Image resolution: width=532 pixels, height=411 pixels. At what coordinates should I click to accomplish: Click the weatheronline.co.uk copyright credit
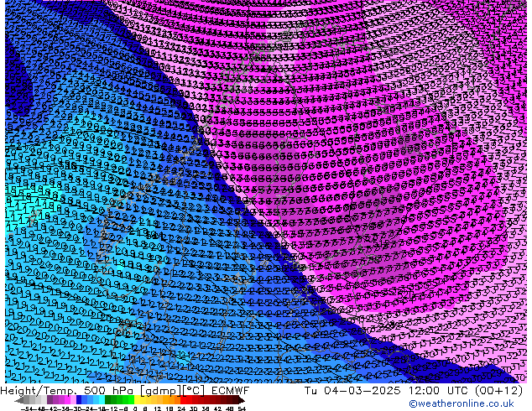click(x=461, y=403)
